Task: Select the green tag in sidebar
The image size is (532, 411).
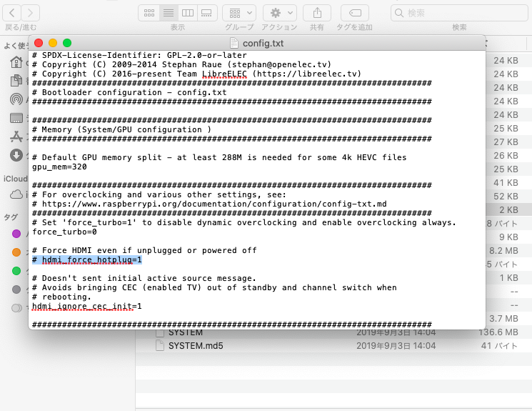Action: 16,271
